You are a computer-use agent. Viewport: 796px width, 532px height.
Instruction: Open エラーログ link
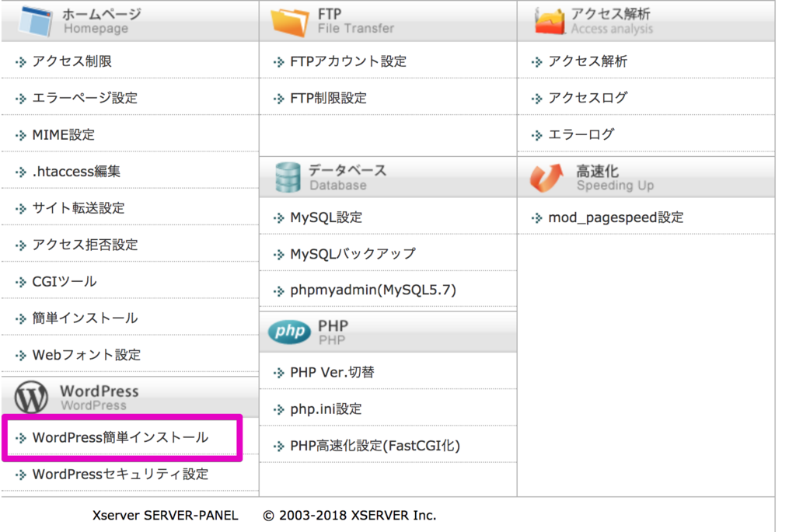point(581,135)
